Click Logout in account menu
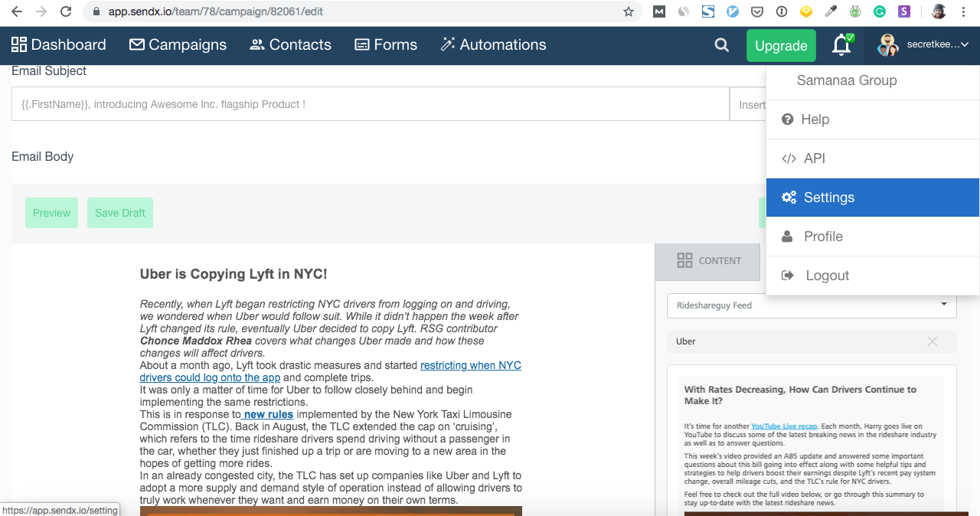This screenshot has width=980, height=516. click(873, 276)
